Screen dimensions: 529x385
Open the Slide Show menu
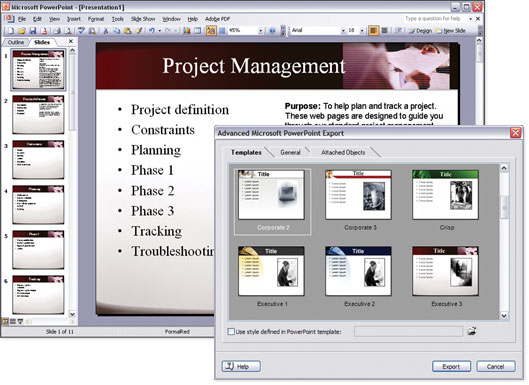pyautogui.click(x=143, y=19)
